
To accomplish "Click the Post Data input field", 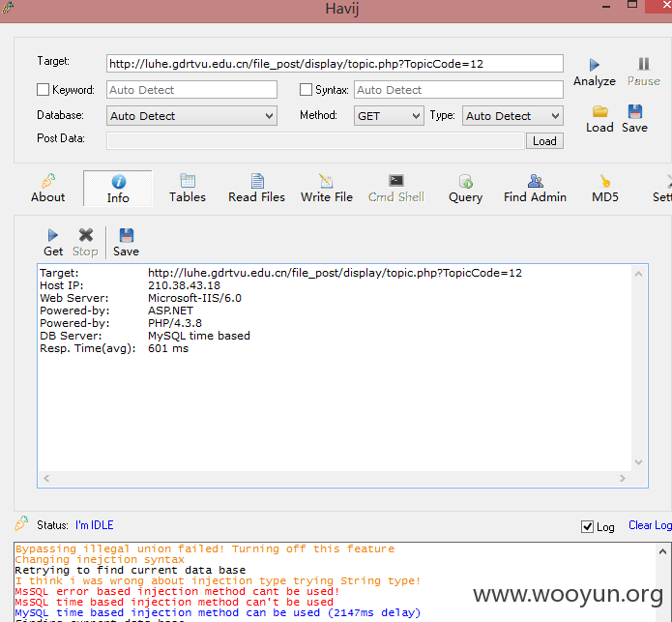I will pos(316,141).
